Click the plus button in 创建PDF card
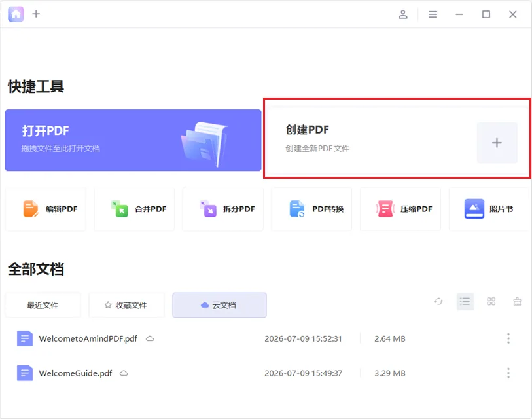The image size is (532, 419). click(x=497, y=143)
